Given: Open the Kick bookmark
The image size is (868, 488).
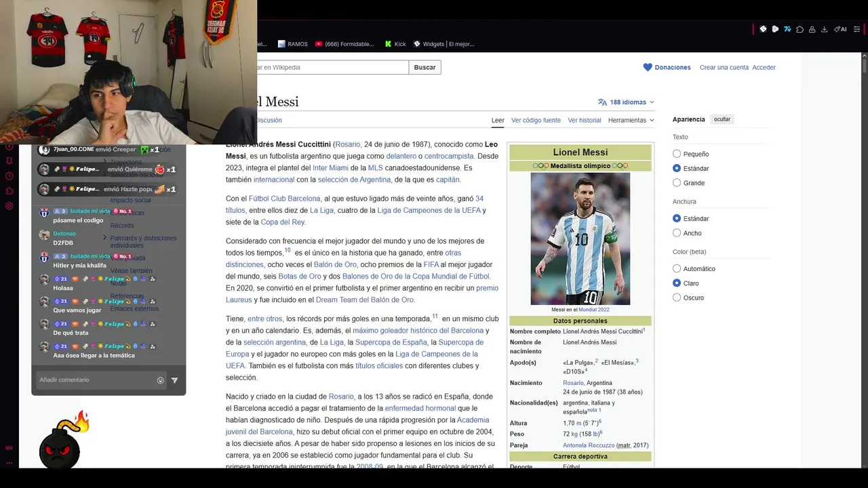Looking at the screenshot, I should point(395,44).
